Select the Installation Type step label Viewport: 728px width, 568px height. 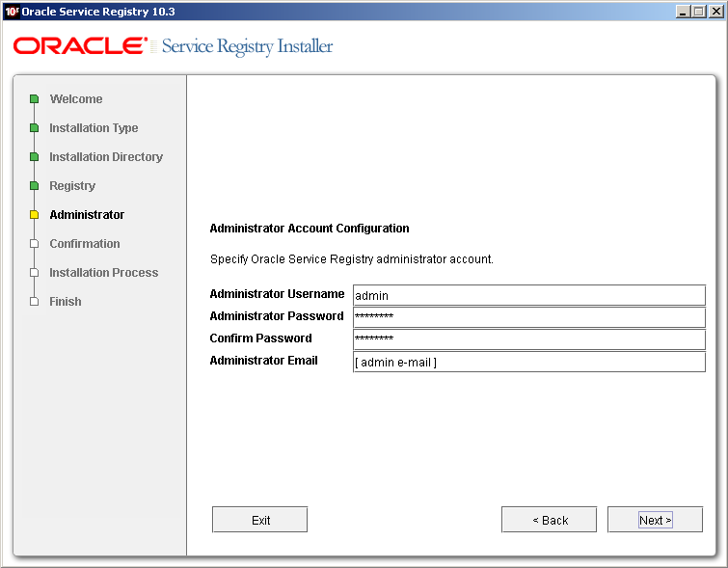(94, 127)
